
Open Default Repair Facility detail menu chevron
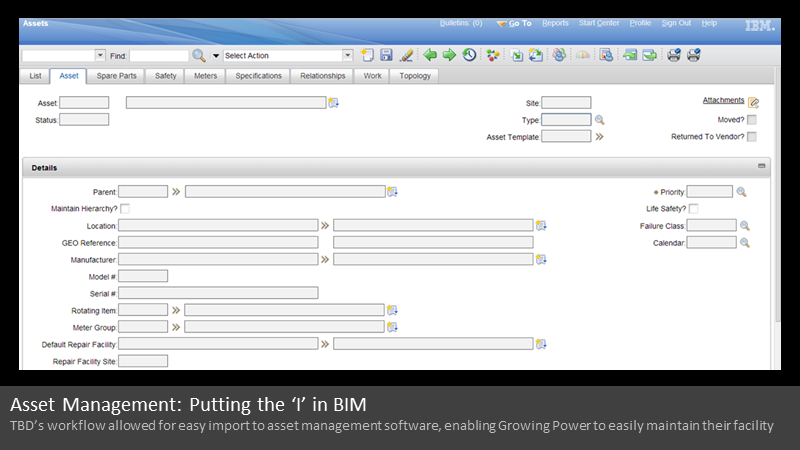coord(325,344)
